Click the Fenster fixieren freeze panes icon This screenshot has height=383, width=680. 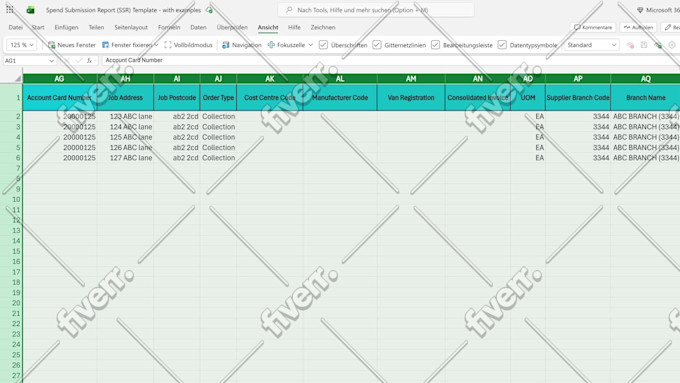click(x=105, y=45)
